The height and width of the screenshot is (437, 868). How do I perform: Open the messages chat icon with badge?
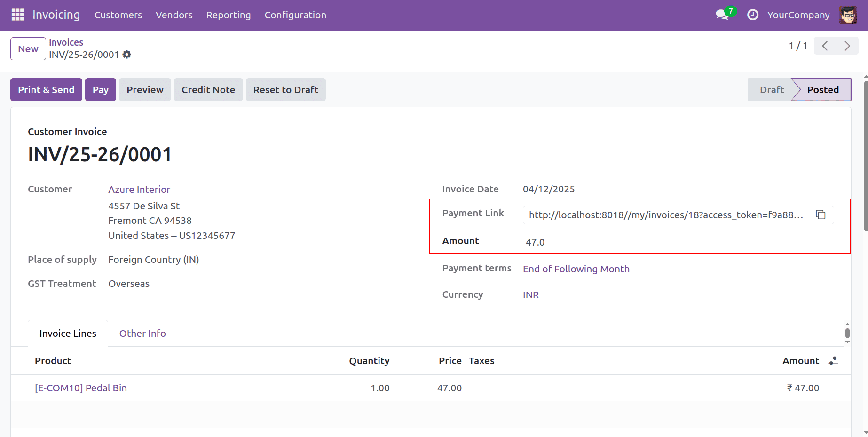pyautogui.click(x=725, y=14)
